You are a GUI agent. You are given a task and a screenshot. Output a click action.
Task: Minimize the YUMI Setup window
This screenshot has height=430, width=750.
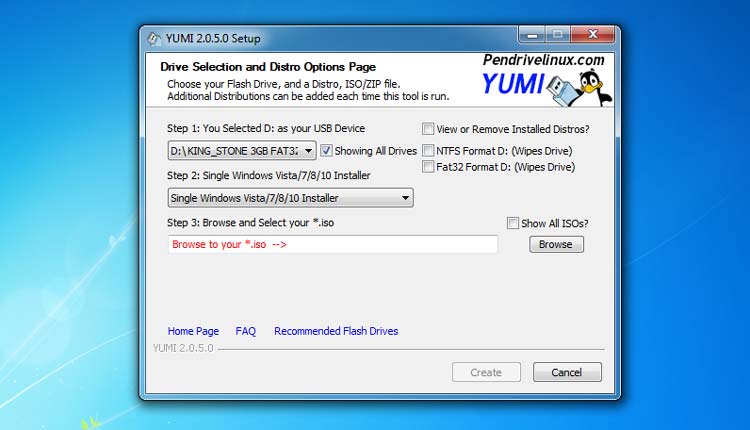(532, 34)
